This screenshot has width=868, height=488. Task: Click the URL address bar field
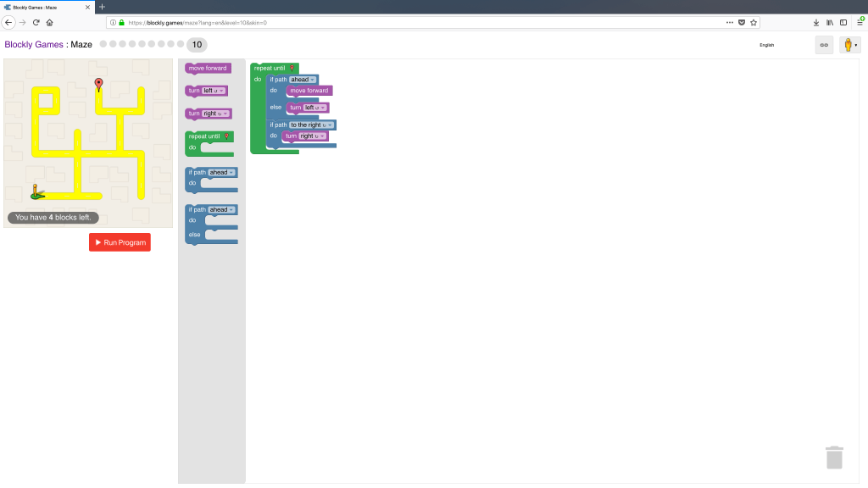424,22
